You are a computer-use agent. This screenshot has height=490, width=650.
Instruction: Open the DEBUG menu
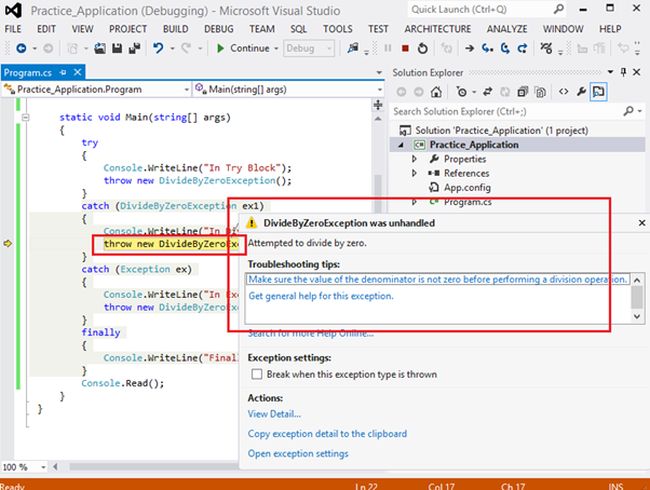(x=218, y=29)
